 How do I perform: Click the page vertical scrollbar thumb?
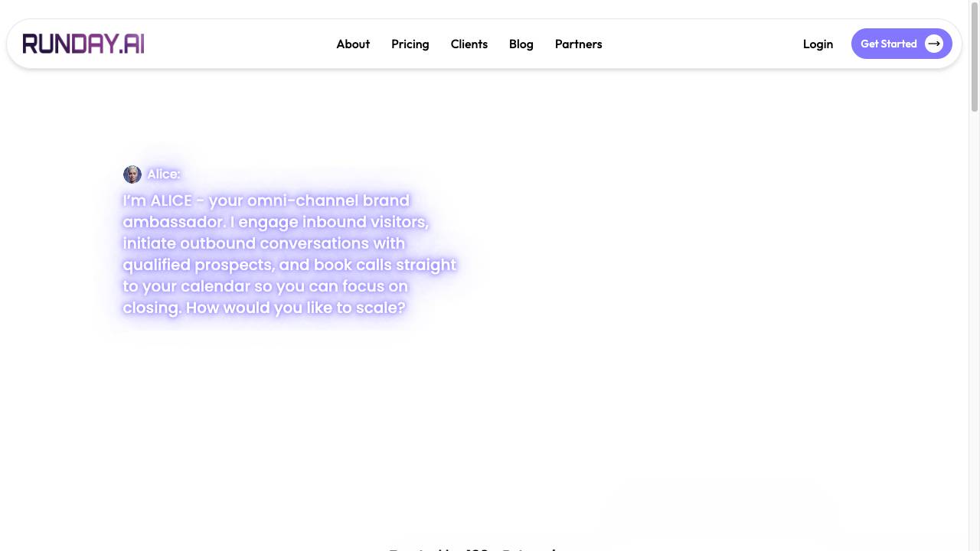(x=975, y=57)
